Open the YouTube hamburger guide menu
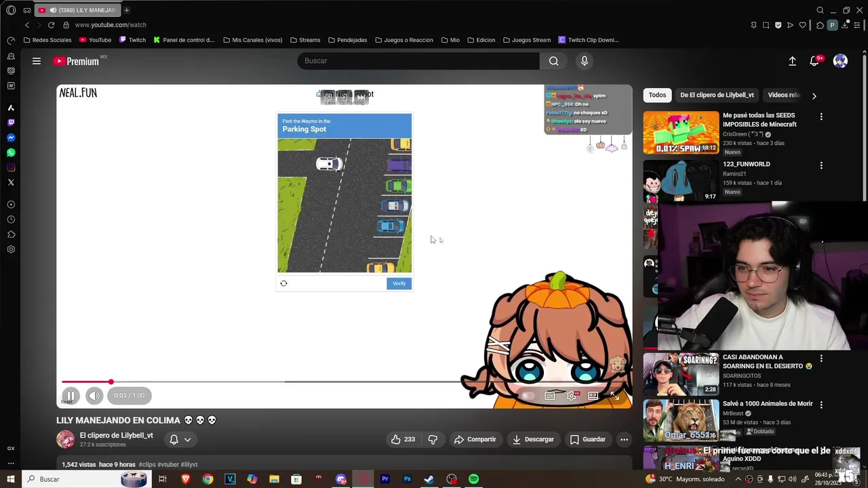868x488 pixels. [x=37, y=61]
